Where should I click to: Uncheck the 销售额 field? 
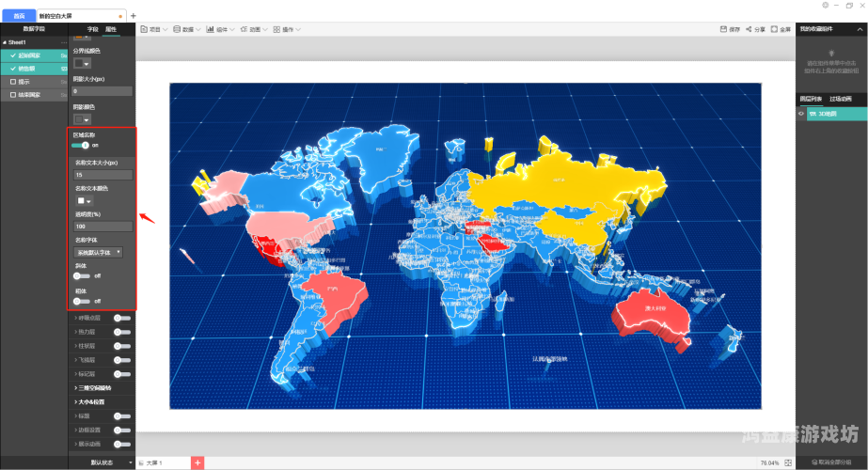pyautogui.click(x=13, y=69)
